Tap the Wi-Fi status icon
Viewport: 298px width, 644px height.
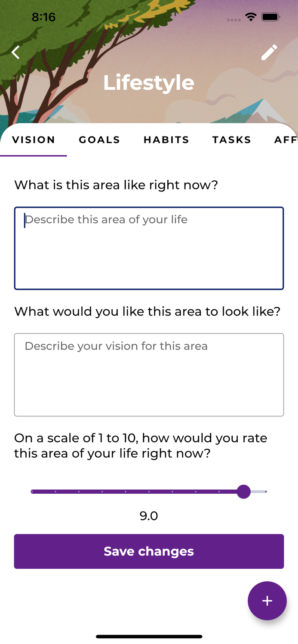pyautogui.click(x=251, y=17)
